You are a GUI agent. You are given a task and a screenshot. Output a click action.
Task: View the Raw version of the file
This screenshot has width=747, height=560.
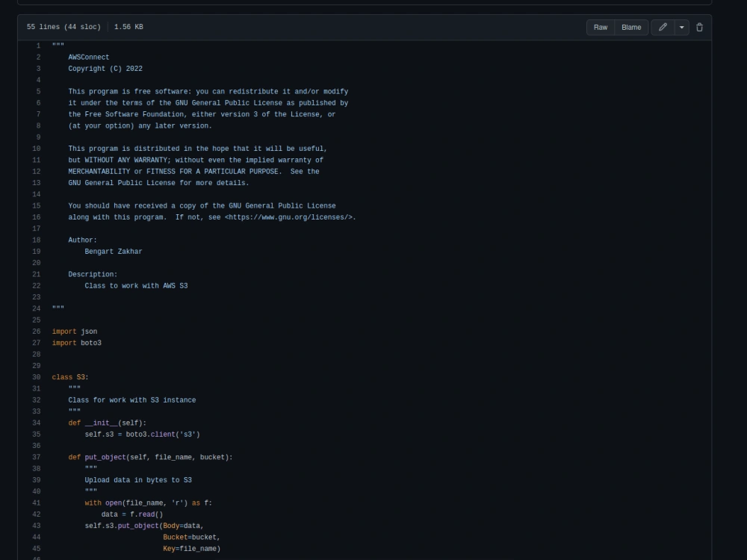pos(600,27)
